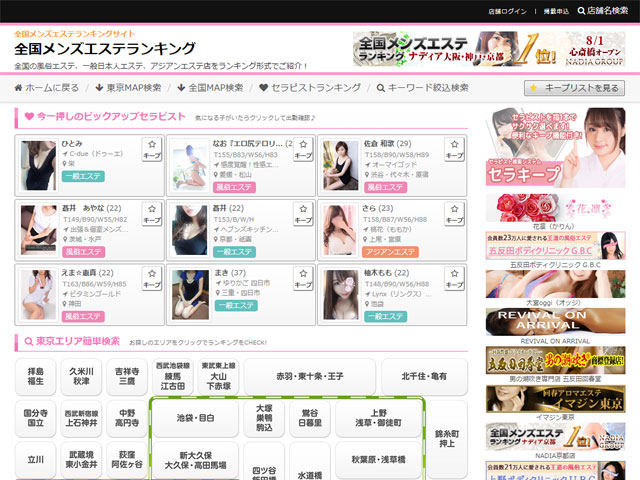Select 池袋・目白 area button
The width and height of the screenshot is (640, 480).
click(196, 418)
